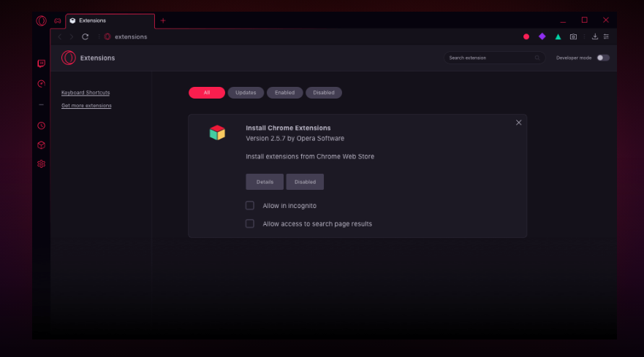Open Settings gear icon in the sidebar
644x357 pixels.
[x=41, y=164]
